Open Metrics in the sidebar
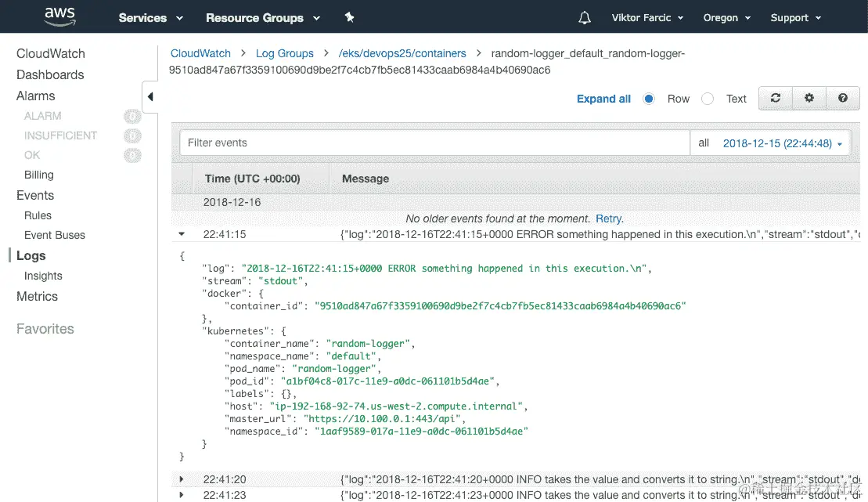This screenshot has height=502, width=868. 37,297
